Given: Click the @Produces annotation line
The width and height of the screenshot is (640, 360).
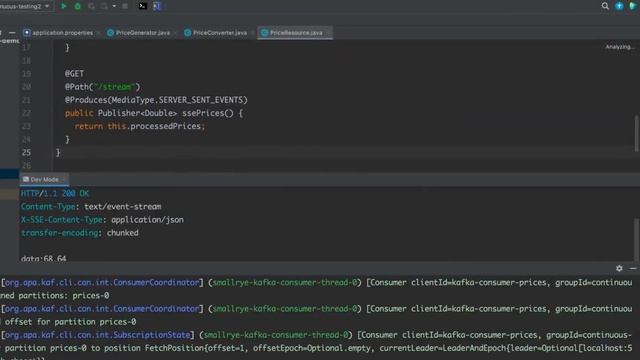Looking at the screenshot, I should (x=156, y=100).
